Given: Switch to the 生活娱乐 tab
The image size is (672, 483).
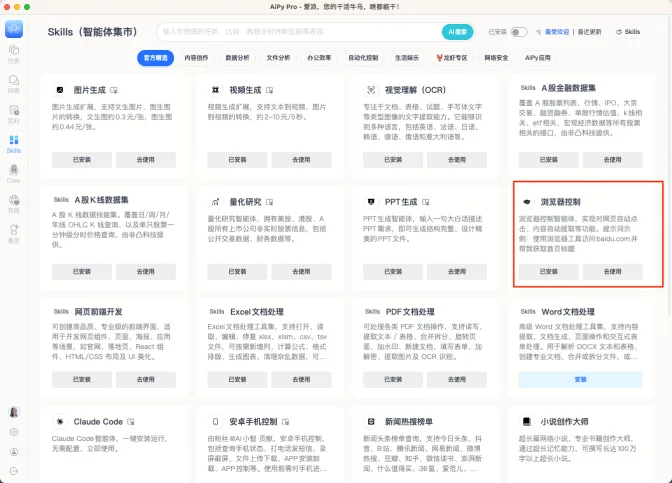Looking at the screenshot, I should tap(407, 58).
